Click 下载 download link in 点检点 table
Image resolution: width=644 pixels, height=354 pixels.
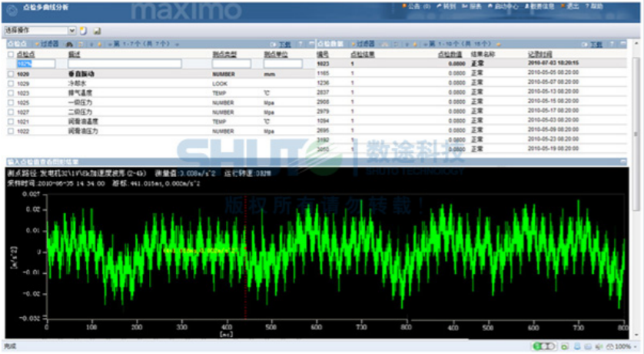pyautogui.click(x=284, y=45)
